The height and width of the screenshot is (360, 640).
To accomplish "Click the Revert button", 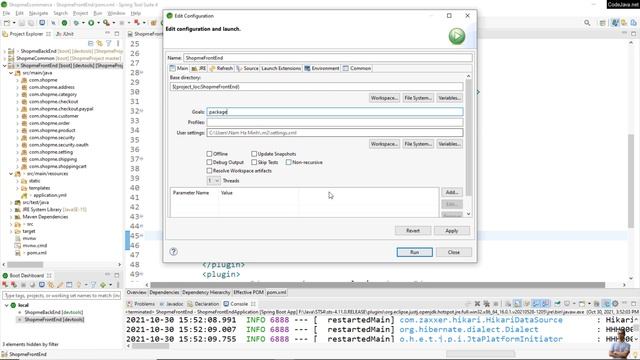I will pyautogui.click(x=413, y=231).
